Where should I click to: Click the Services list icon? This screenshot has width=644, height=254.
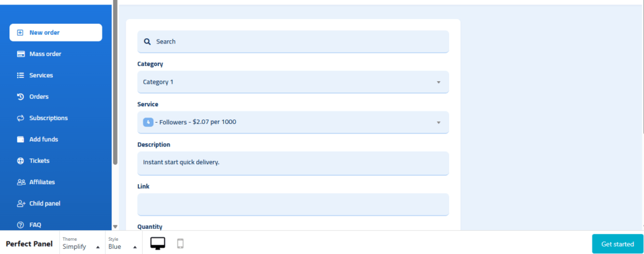pyautogui.click(x=21, y=75)
